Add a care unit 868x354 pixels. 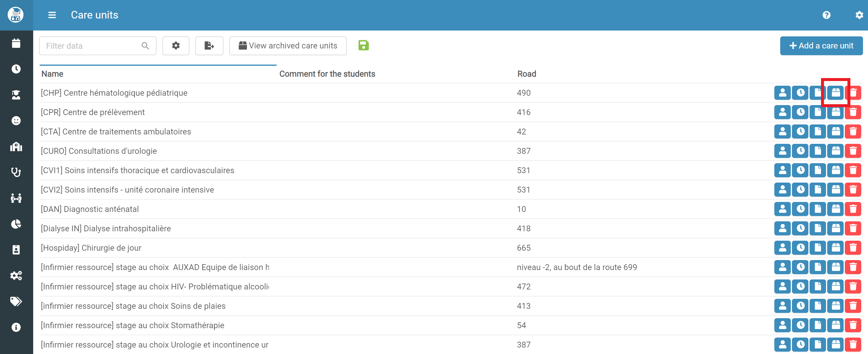(x=821, y=46)
